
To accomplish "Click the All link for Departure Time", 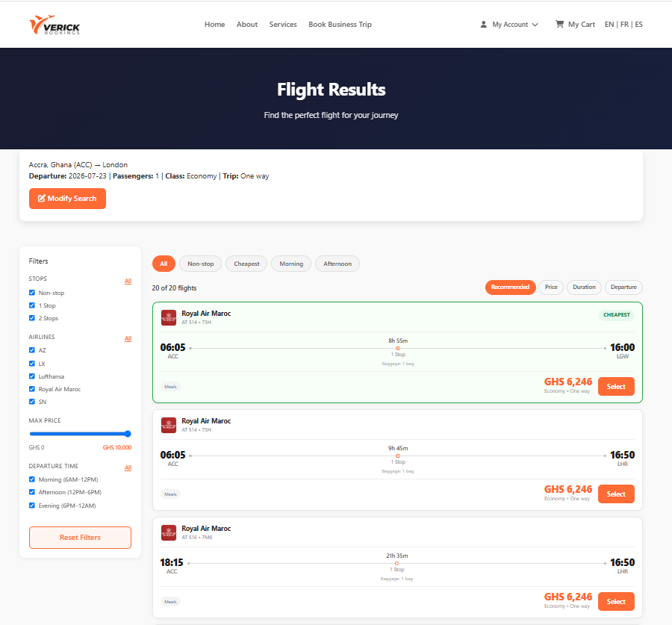I will point(128,467).
